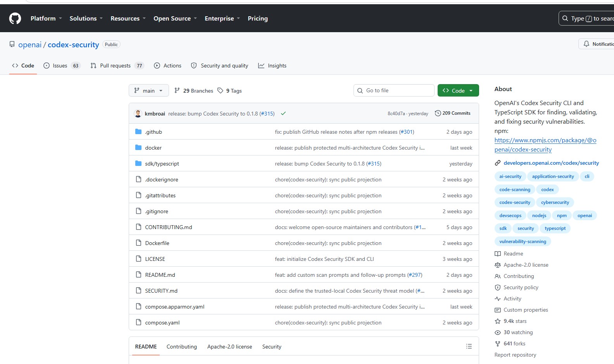
Task: Click the cybersecurity topic tag
Action: 555,202
